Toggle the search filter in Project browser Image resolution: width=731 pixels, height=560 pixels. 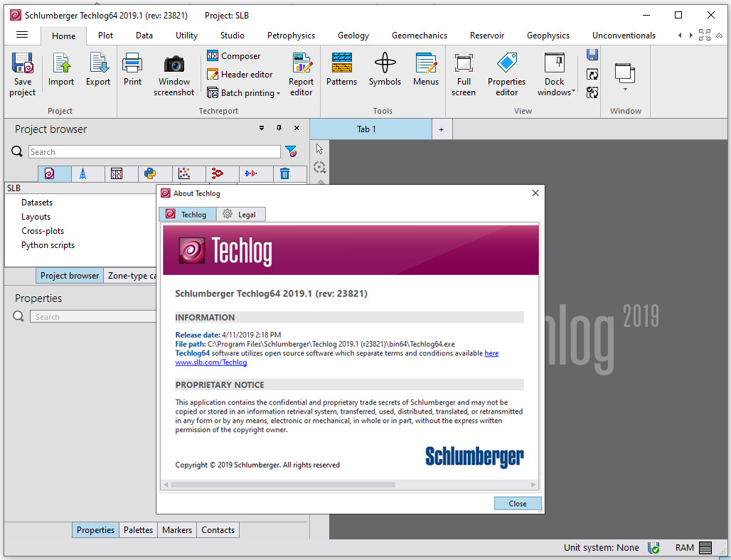click(x=292, y=151)
